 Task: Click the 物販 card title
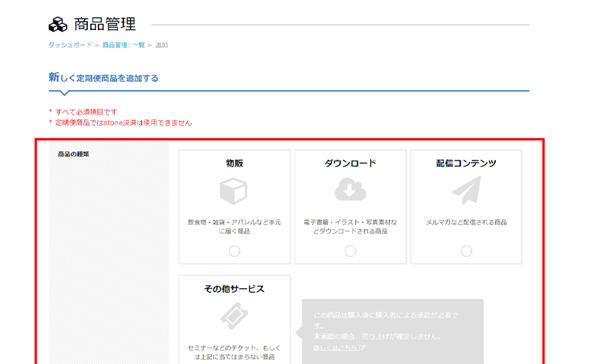click(234, 163)
